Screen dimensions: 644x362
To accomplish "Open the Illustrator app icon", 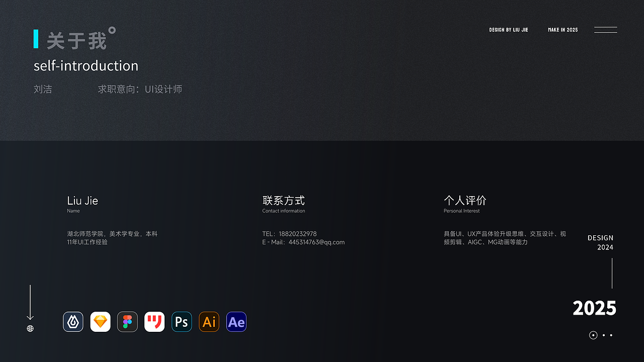I will point(209,322).
